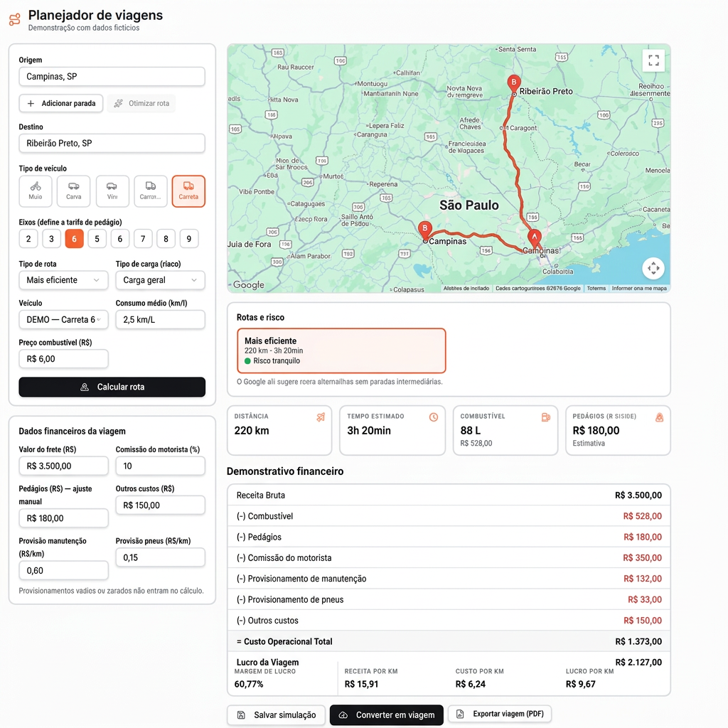This screenshot has height=728, width=728.
Task: Click the Outros custos field
Action: tap(160, 505)
